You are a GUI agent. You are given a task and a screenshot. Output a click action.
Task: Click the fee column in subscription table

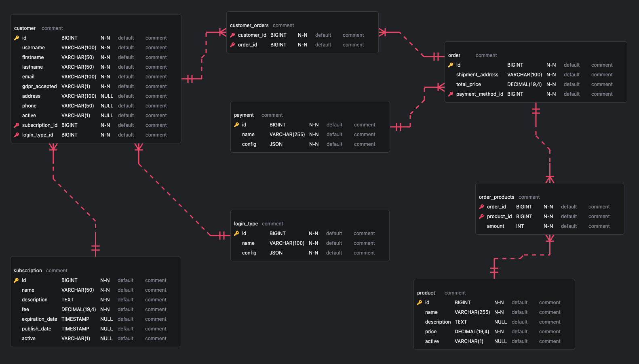25,309
